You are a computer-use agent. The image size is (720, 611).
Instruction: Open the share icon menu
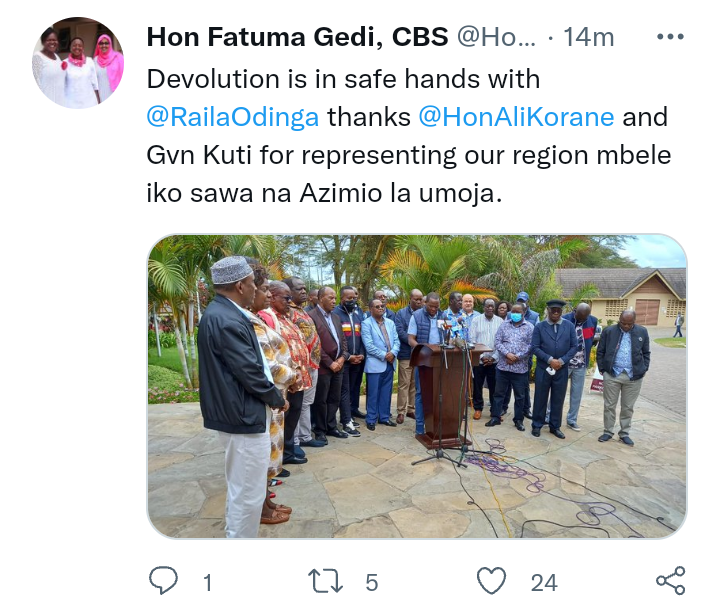pyautogui.click(x=670, y=581)
